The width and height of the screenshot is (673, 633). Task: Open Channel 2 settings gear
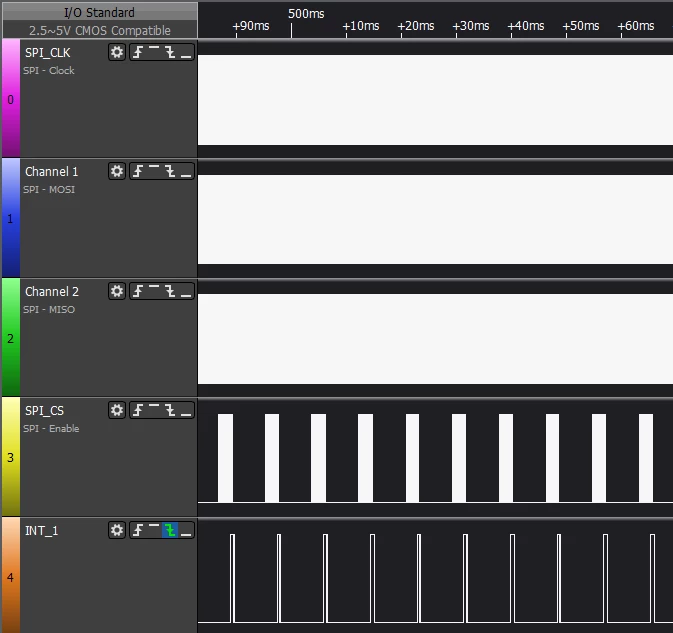(x=117, y=291)
